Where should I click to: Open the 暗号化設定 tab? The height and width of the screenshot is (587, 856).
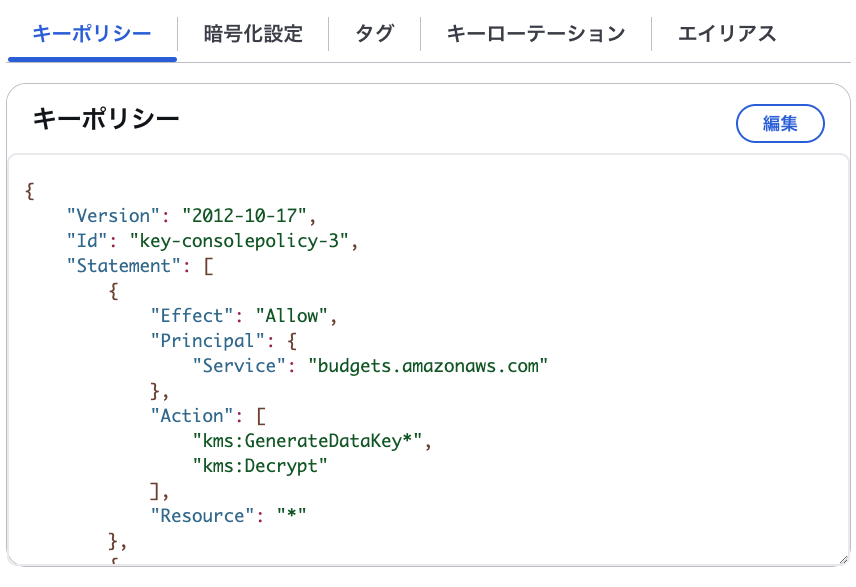click(x=252, y=34)
